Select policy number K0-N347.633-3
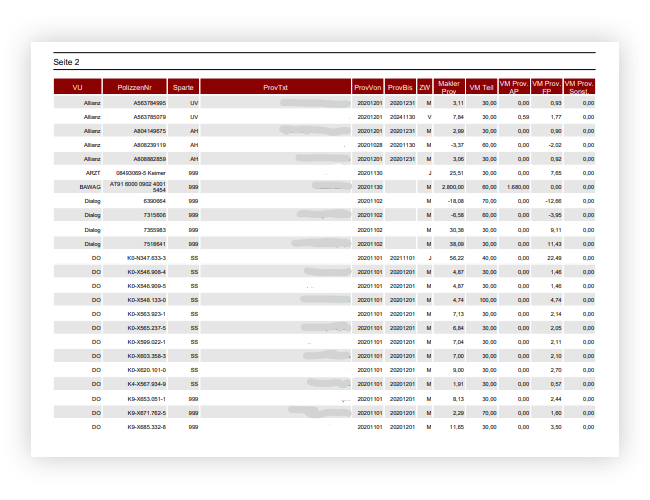 pyautogui.click(x=146, y=258)
